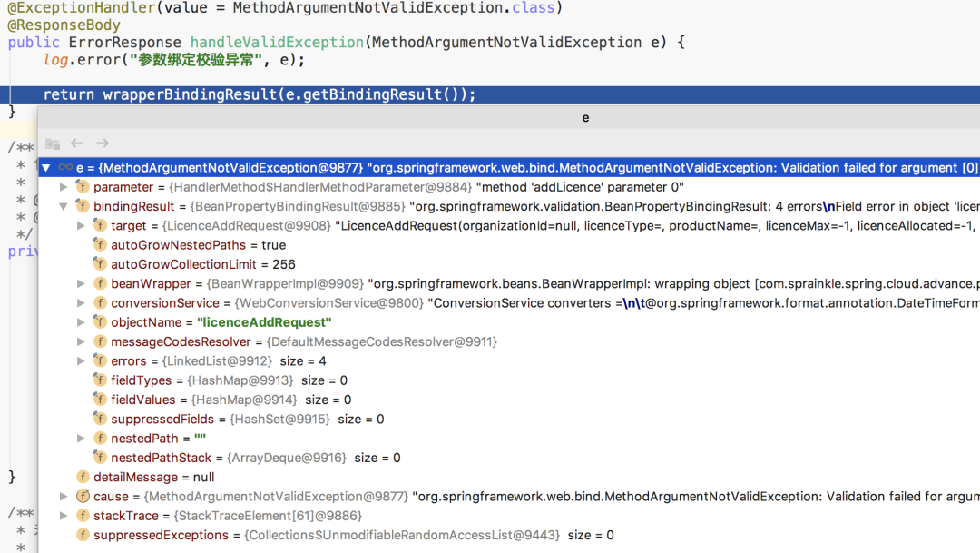
Task: Expand the 'objectName' node
Action: [82, 322]
